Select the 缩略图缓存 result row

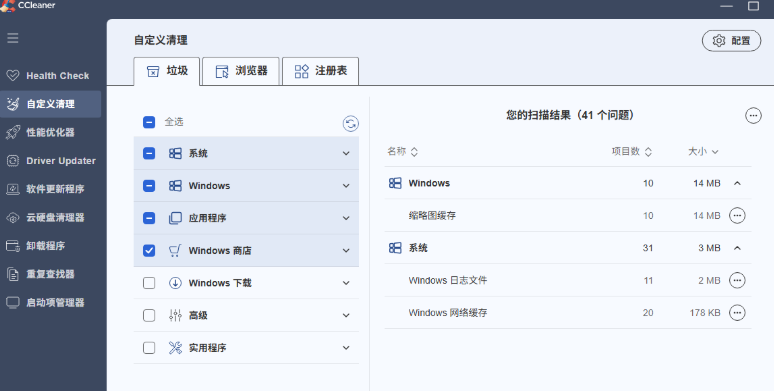(x=568, y=216)
